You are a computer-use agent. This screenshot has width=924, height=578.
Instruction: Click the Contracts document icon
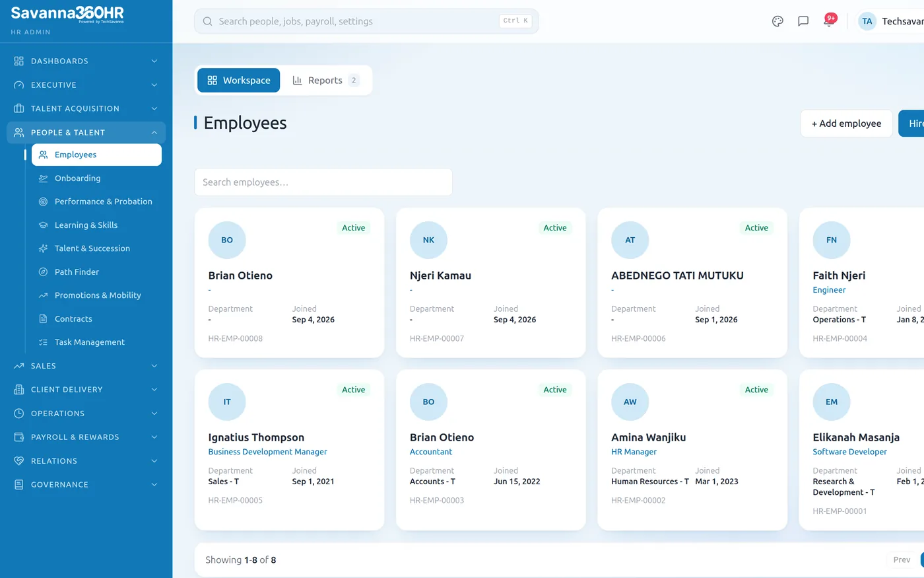pyautogui.click(x=43, y=319)
